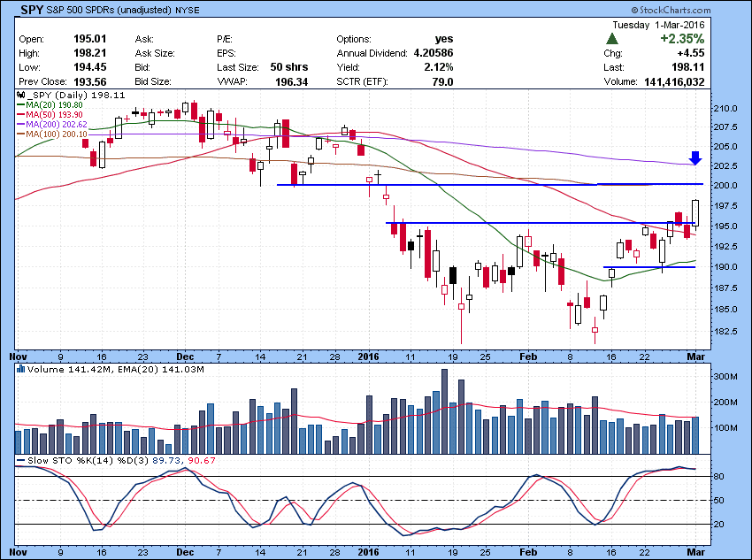Click the Feb label under the price panel

click(528, 357)
